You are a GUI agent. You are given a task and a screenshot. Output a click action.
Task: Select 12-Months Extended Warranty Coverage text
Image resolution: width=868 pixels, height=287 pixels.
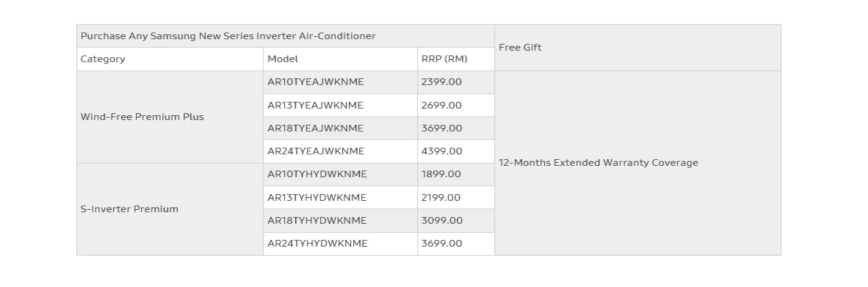[598, 163]
